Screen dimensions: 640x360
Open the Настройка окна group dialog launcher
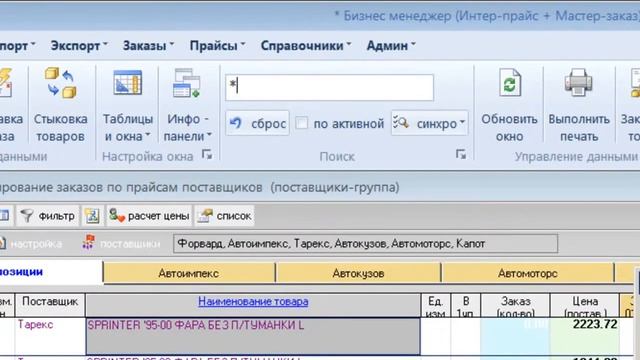click(207, 155)
